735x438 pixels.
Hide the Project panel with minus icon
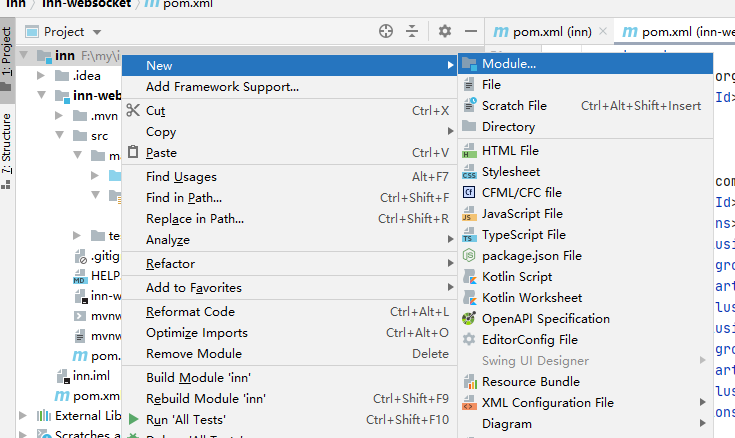pyautogui.click(x=471, y=31)
